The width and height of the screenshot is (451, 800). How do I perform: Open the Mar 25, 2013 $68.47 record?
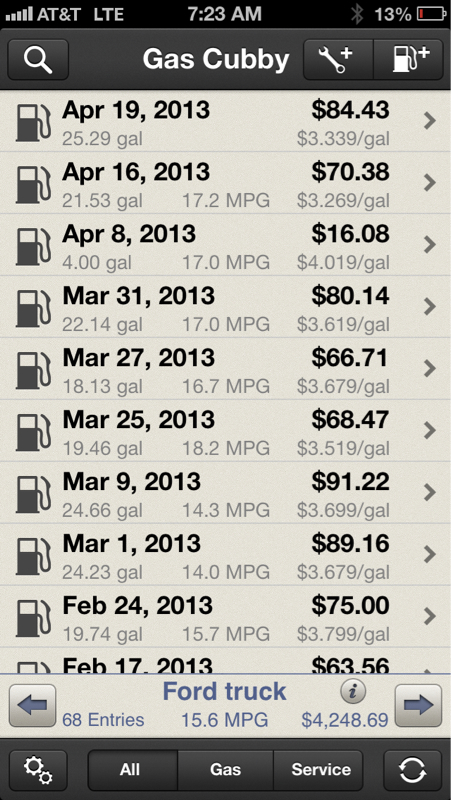point(226,431)
